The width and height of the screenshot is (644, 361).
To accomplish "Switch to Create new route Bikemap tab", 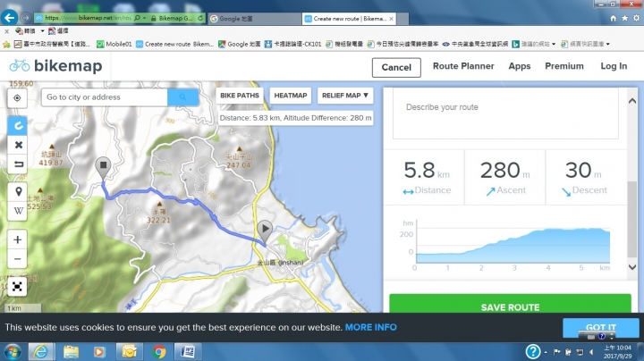I will click(x=349, y=19).
